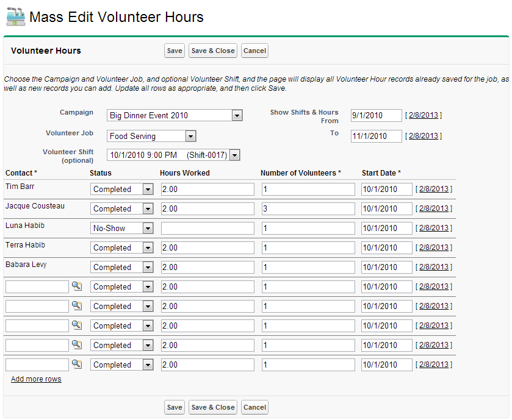This screenshot has height=420, width=512.
Task: Click the Mass Edit Volunteer Hours page icon
Action: [x=16, y=16]
